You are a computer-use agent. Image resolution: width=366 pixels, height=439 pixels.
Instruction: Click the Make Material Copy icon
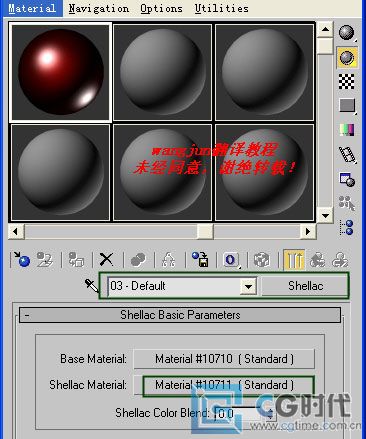[x=138, y=260]
